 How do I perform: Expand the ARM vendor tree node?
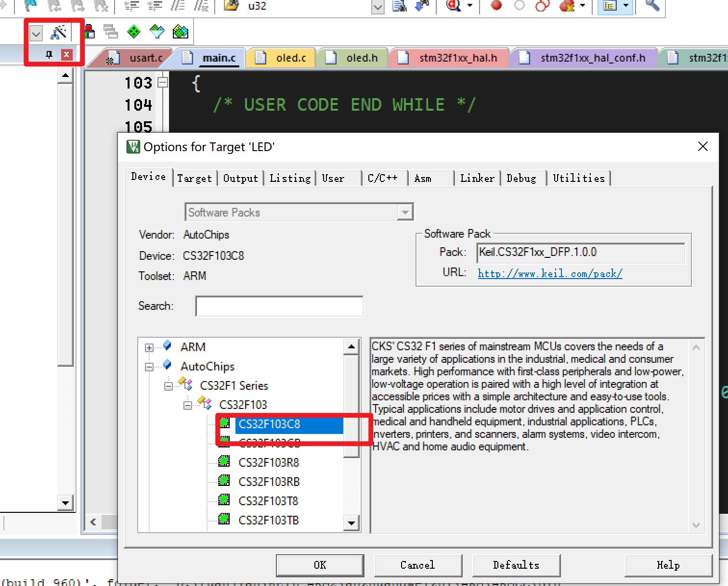click(x=149, y=347)
